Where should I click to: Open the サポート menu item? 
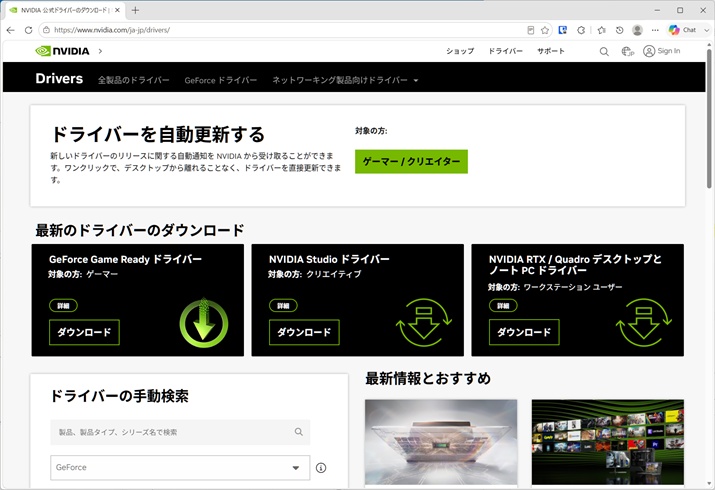point(551,51)
